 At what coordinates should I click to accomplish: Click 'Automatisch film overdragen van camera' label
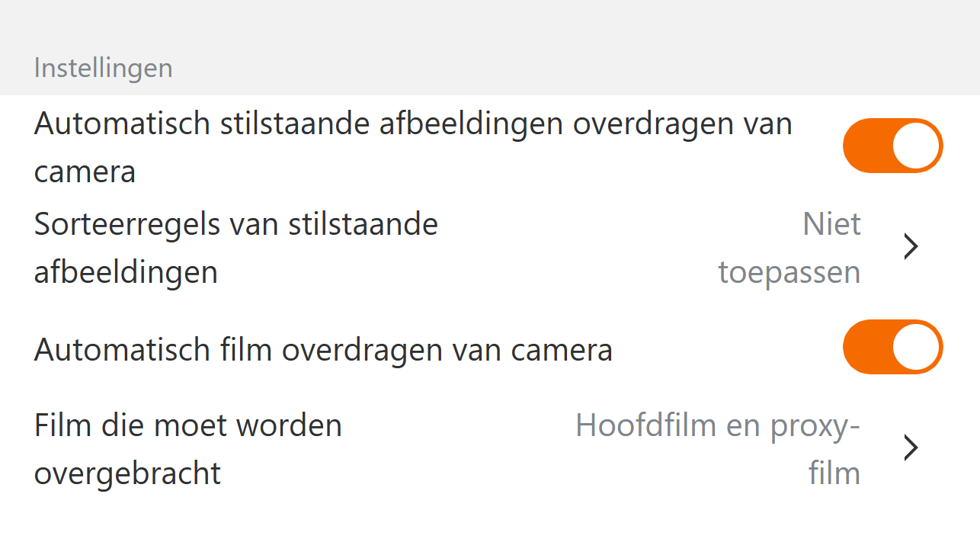[x=323, y=350]
